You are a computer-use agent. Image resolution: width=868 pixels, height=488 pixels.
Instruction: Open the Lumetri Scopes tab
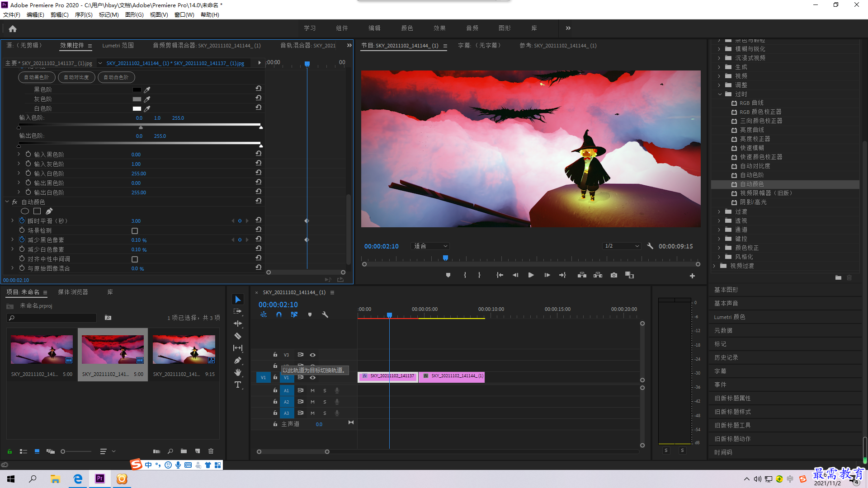(x=118, y=46)
